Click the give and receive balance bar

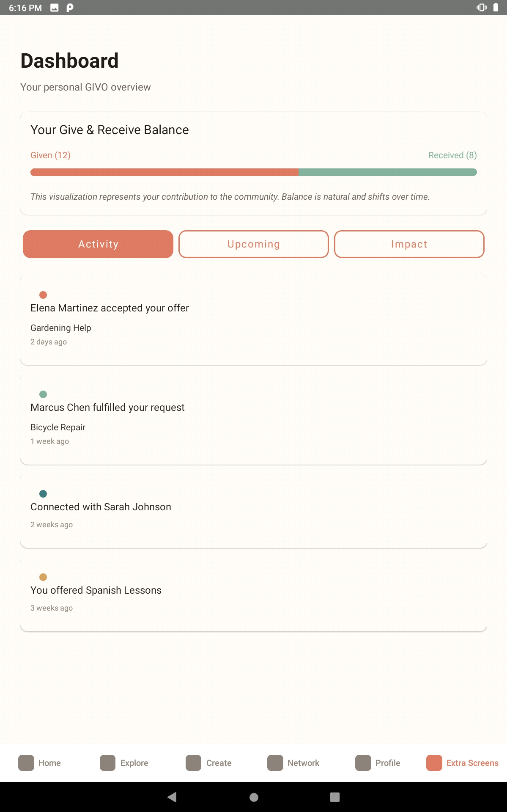(x=254, y=172)
